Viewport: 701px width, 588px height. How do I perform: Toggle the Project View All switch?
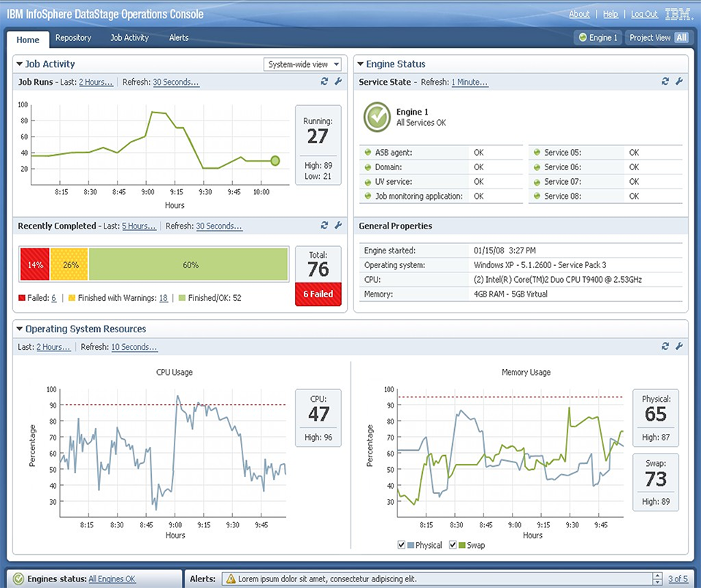coord(681,38)
